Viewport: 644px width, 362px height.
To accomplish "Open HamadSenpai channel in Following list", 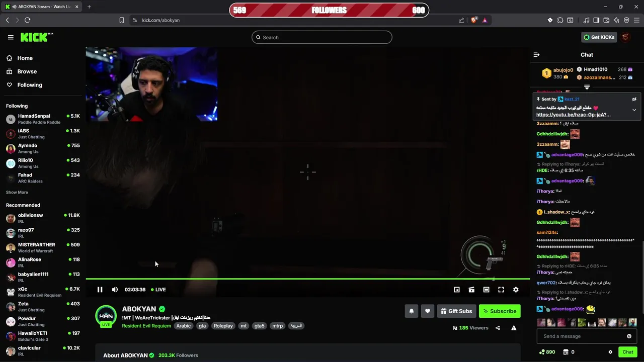I will [43, 119].
